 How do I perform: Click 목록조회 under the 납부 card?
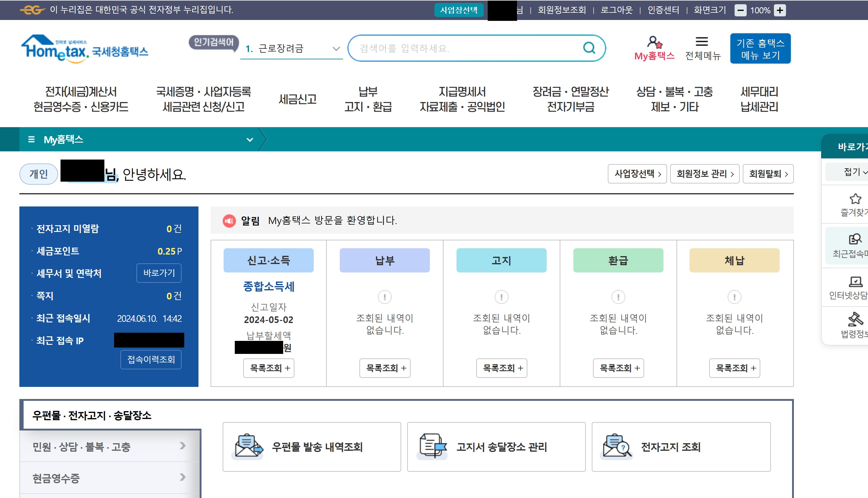pos(385,368)
